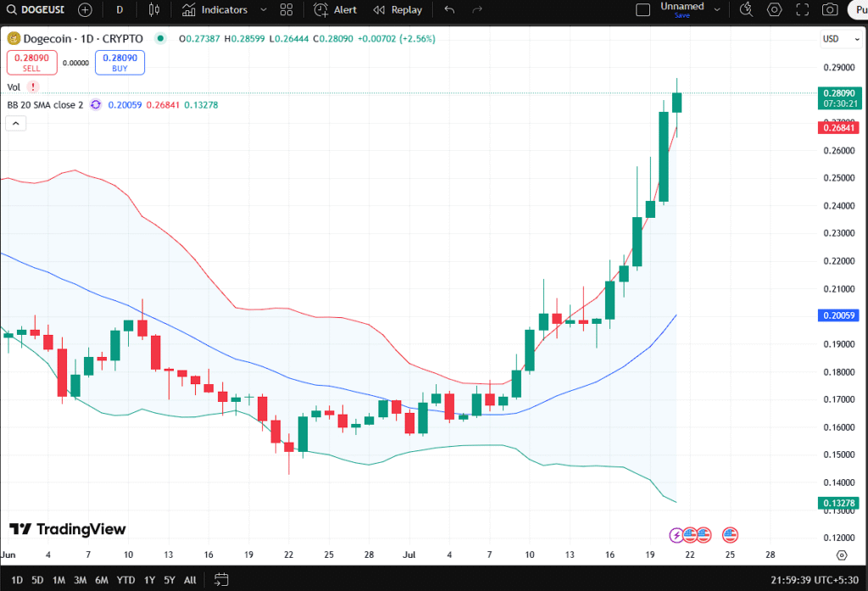This screenshot has height=591, width=868.
Task: Select the 5D date range
Action: click(x=37, y=580)
